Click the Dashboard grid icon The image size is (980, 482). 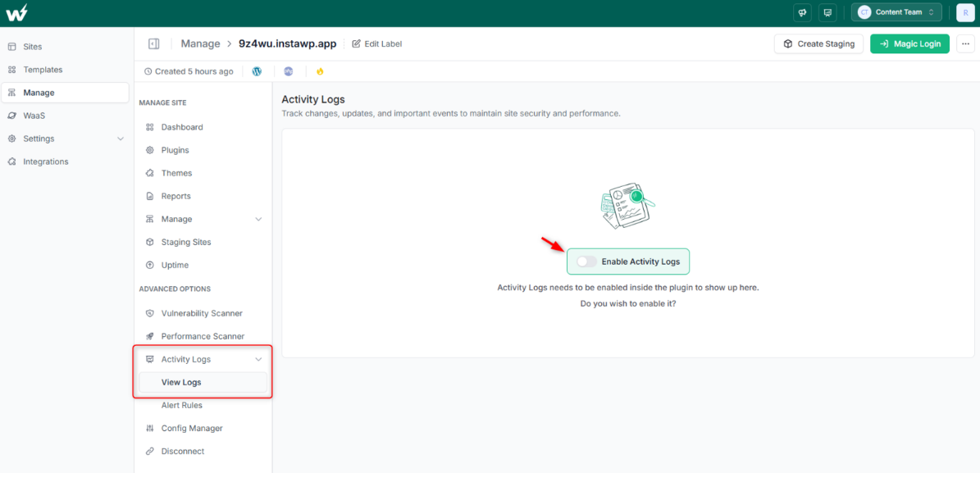150,127
